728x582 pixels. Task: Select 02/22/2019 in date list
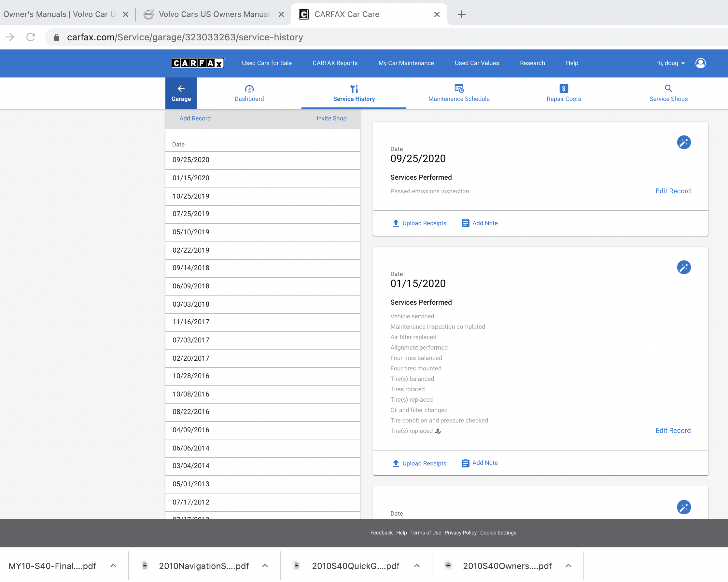(x=263, y=250)
